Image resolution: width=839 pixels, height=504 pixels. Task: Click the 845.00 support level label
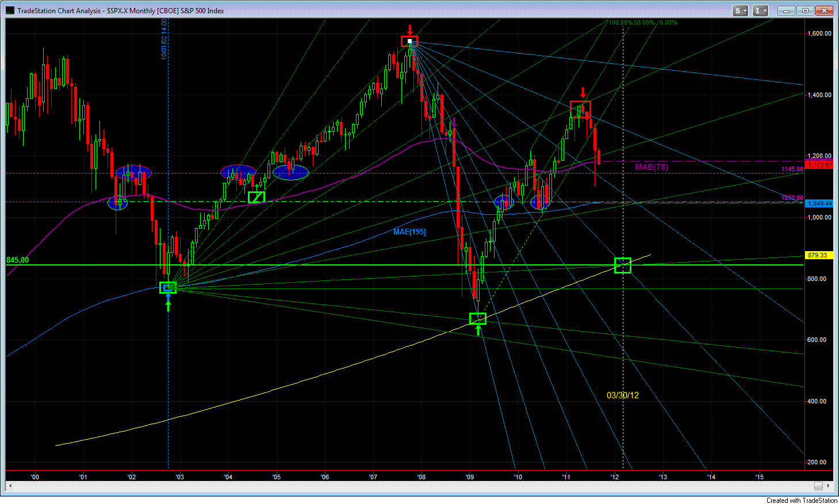(x=17, y=260)
